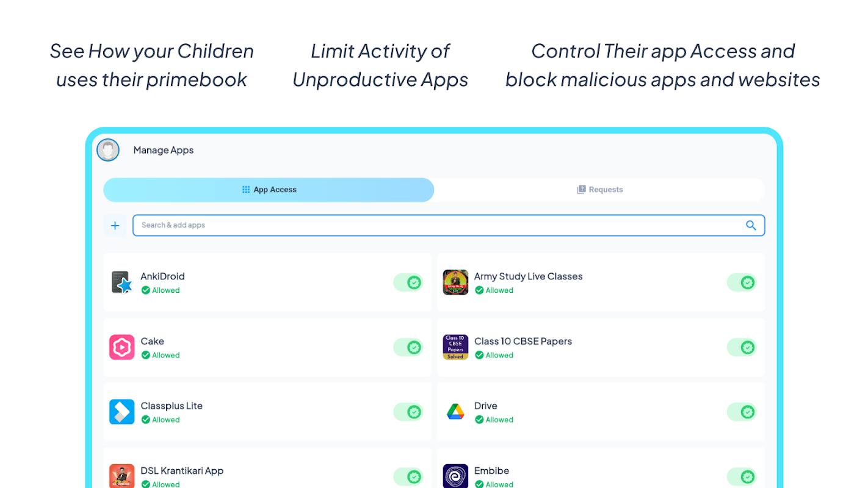868x488 pixels.
Task: Click the Limit Activity of Unproductive Apps heading
Action: (380, 65)
